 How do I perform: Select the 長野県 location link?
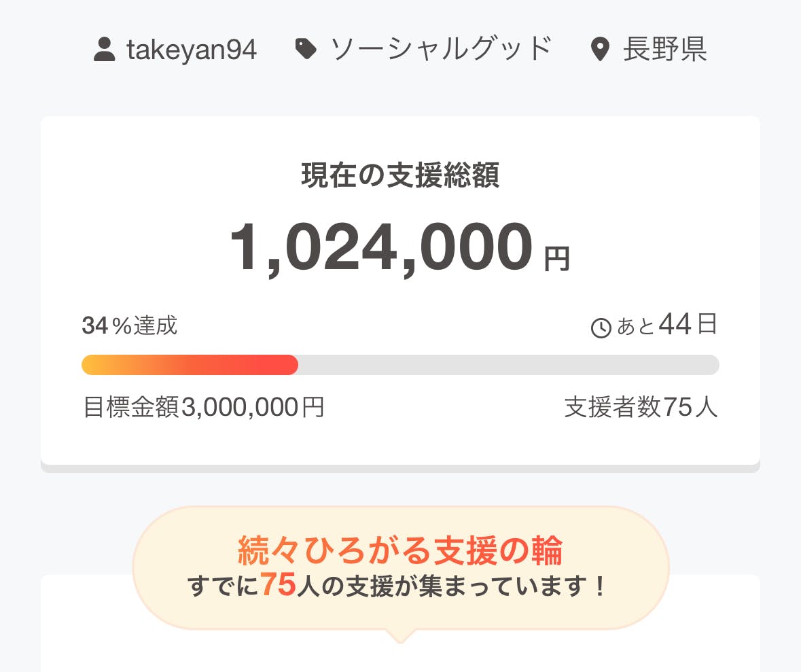[664, 50]
